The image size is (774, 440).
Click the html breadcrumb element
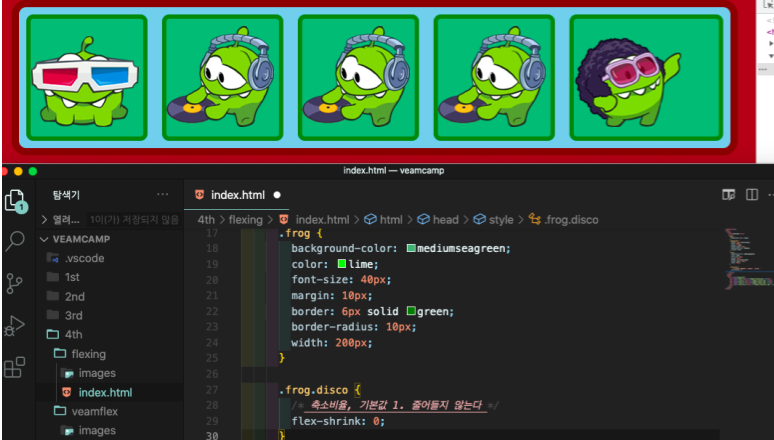coord(391,220)
